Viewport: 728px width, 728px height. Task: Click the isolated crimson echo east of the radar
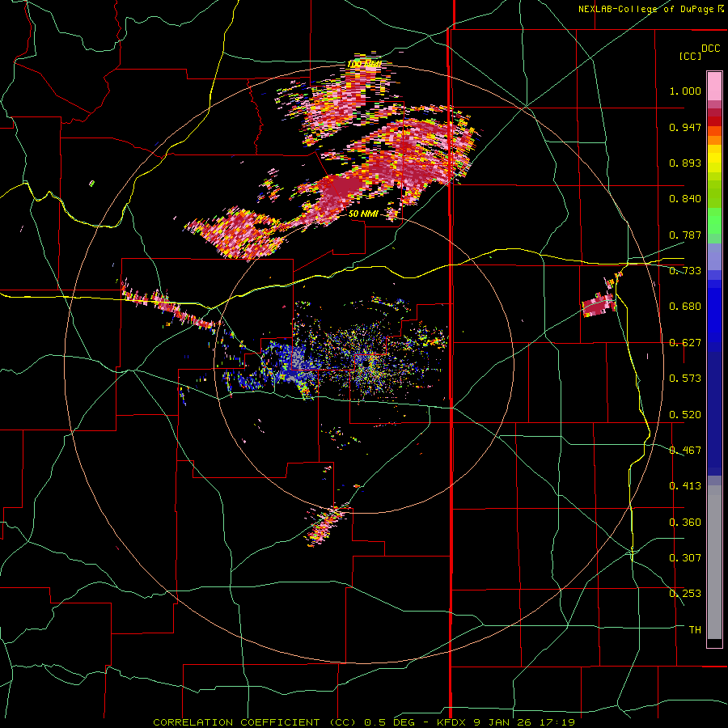(599, 305)
